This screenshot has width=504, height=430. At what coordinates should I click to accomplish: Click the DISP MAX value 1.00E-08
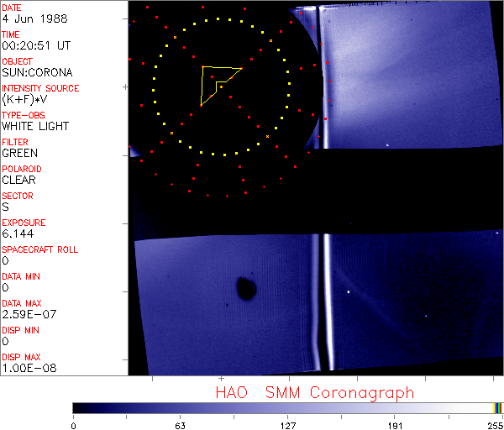pyautogui.click(x=26, y=368)
